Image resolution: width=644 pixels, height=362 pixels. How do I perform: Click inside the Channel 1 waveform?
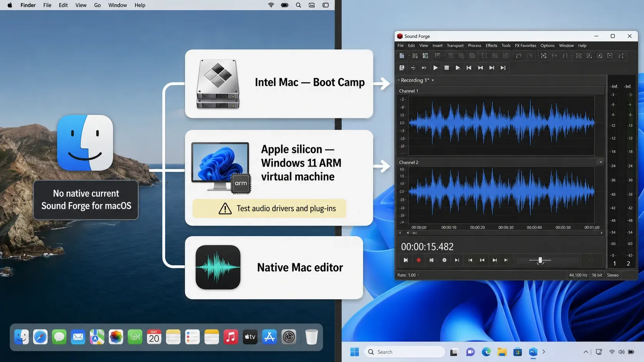point(501,125)
